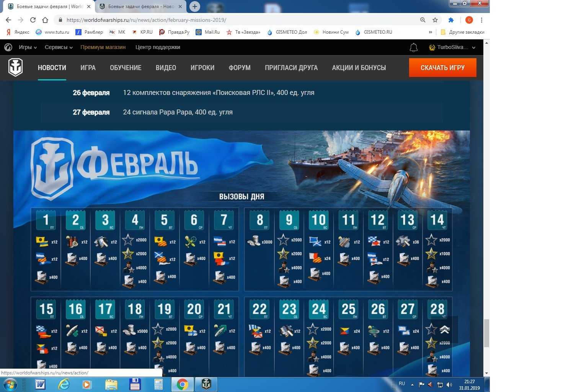Click the RU language indicator

click(402, 384)
